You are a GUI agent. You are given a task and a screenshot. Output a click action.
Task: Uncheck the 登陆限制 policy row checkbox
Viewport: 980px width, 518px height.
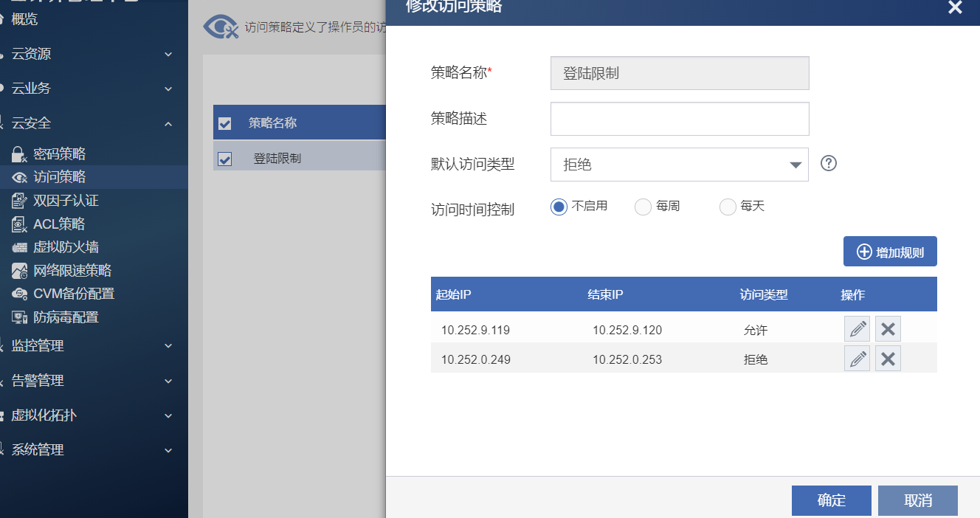pyautogui.click(x=225, y=159)
